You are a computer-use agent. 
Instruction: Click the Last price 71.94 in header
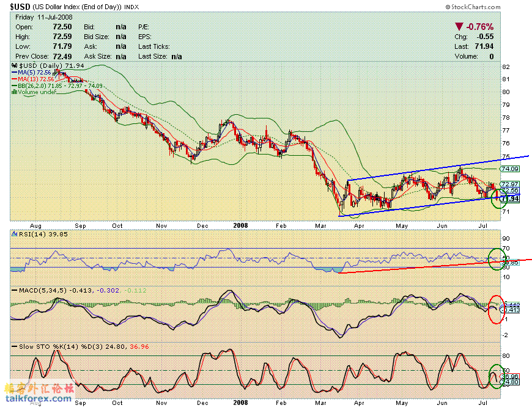coord(484,46)
